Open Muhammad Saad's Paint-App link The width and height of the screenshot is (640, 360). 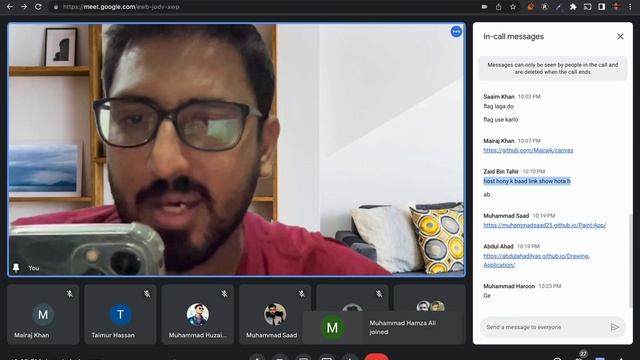[x=544, y=225]
